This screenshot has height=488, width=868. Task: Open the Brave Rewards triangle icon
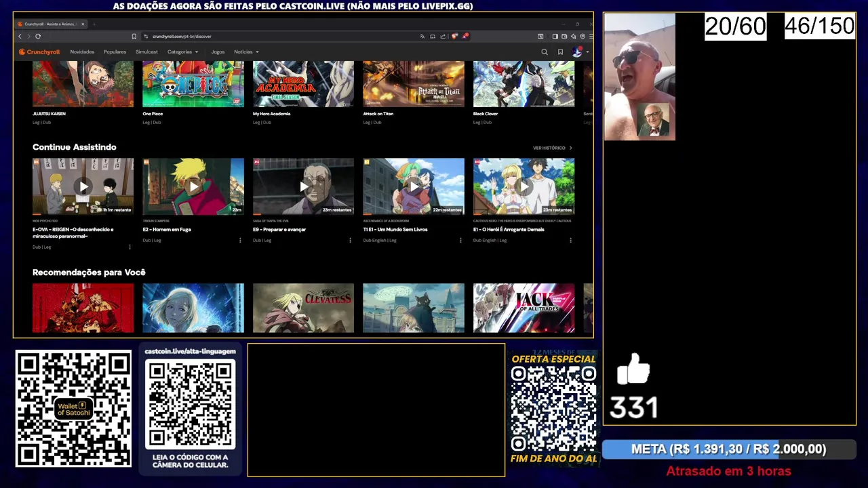(x=465, y=36)
